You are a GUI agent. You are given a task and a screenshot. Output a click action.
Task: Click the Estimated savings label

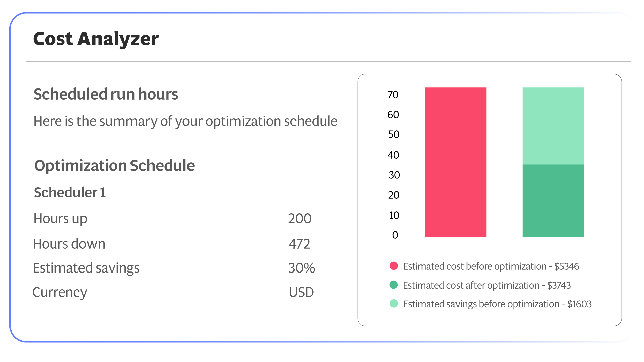pos(86,268)
